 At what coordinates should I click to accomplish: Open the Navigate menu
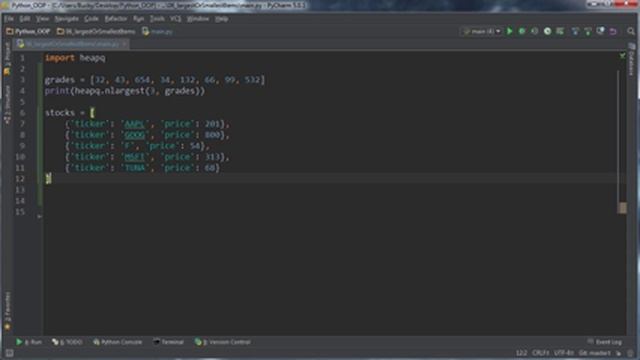67,19
